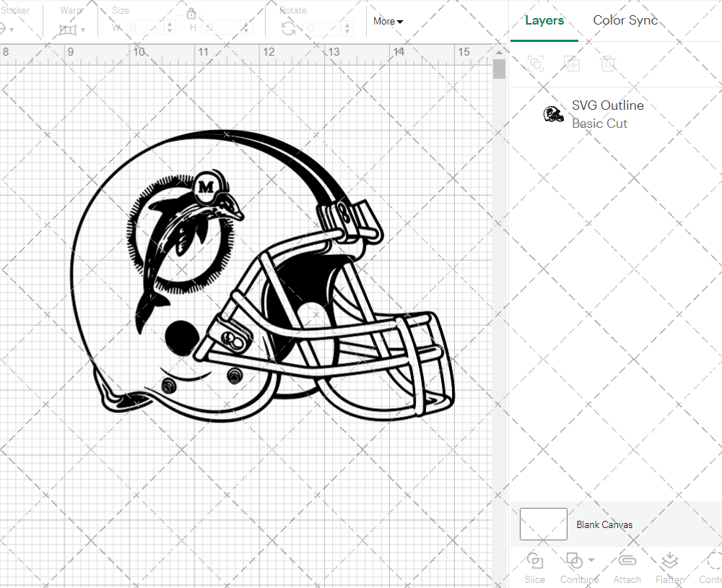The height and width of the screenshot is (588, 722).
Task: Switch to the Layers tab
Action: point(544,21)
